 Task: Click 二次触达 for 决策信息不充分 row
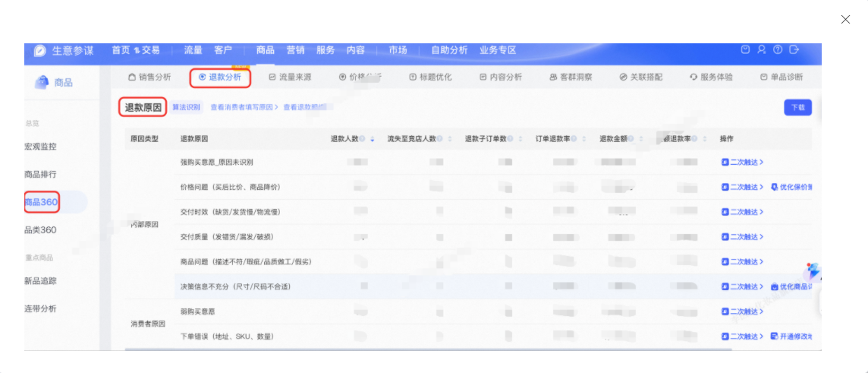(742, 286)
